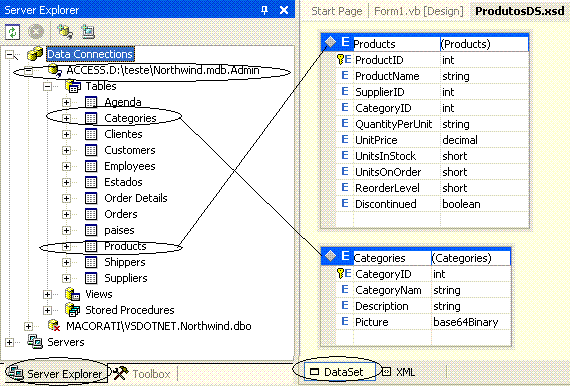Click the disconnected MACORATI connection icon
Screen dimensions: 570x386
coord(54,326)
